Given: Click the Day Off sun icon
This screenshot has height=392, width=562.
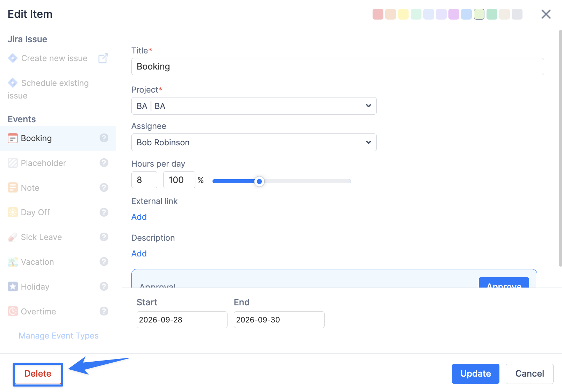Looking at the screenshot, I should 13,212.
